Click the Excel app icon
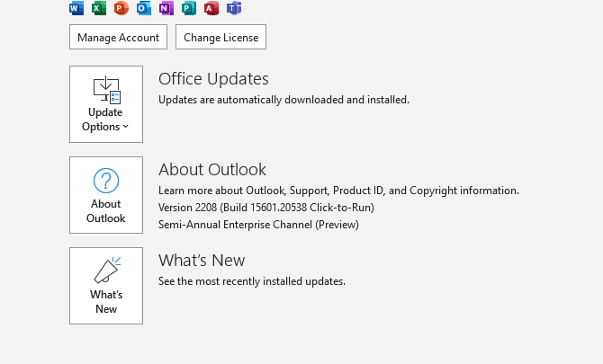603x364 pixels. [x=99, y=8]
